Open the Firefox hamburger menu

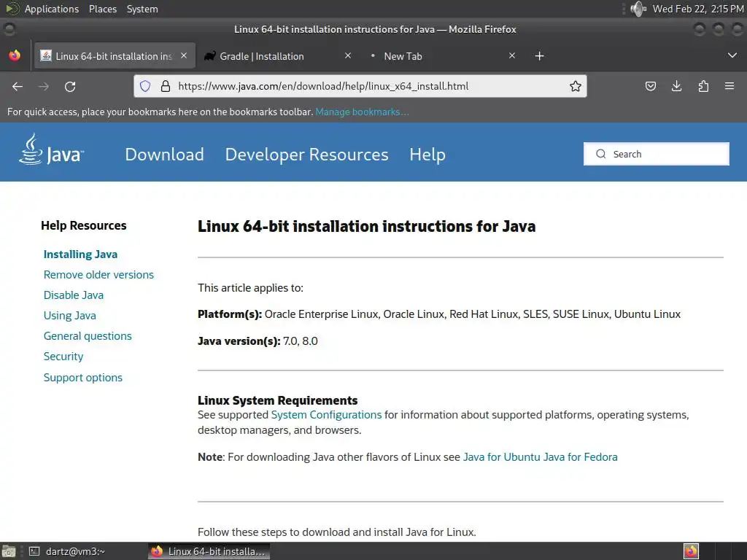tap(729, 86)
